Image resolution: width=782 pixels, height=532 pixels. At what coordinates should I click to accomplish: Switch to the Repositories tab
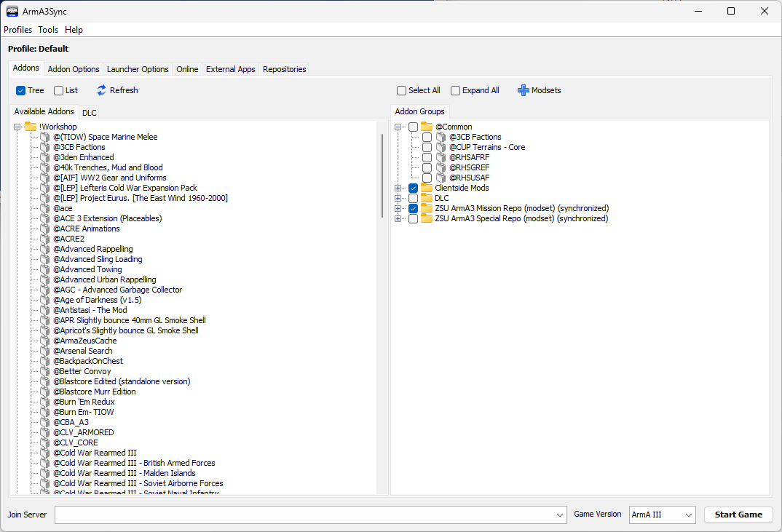[x=284, y=69]
